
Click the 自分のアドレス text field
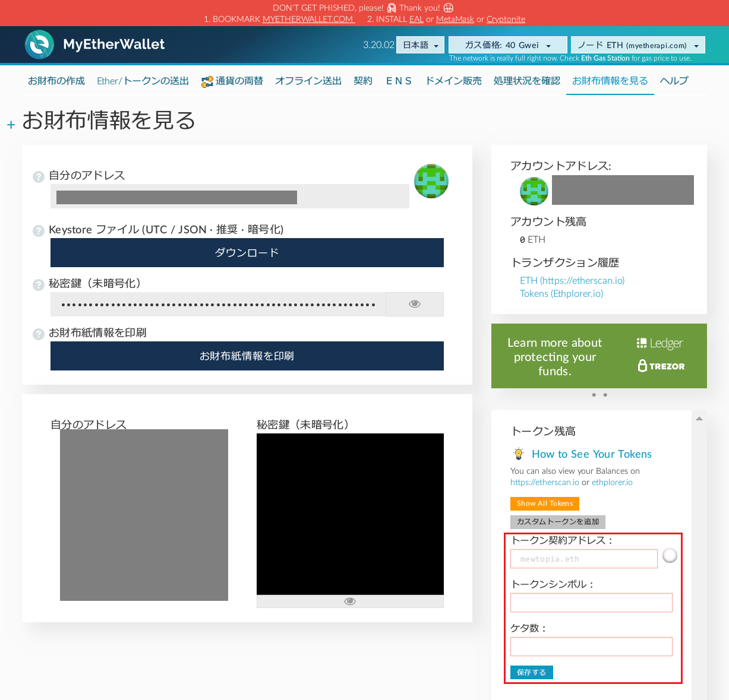coord(230,197)
